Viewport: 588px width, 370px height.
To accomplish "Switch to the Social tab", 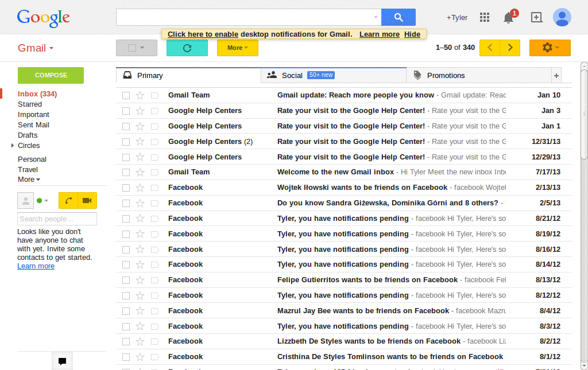I will (x=334, y=76).
